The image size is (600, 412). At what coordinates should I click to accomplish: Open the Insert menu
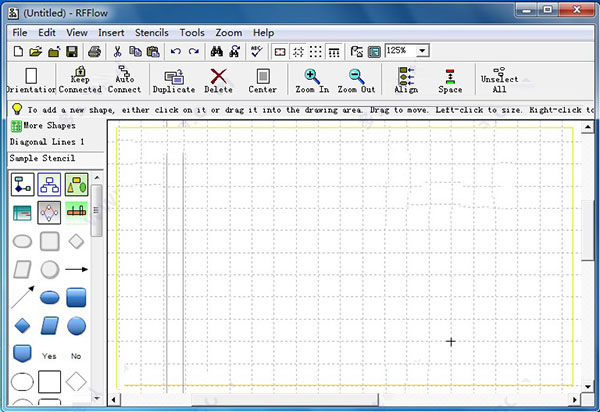click(111, 33)
